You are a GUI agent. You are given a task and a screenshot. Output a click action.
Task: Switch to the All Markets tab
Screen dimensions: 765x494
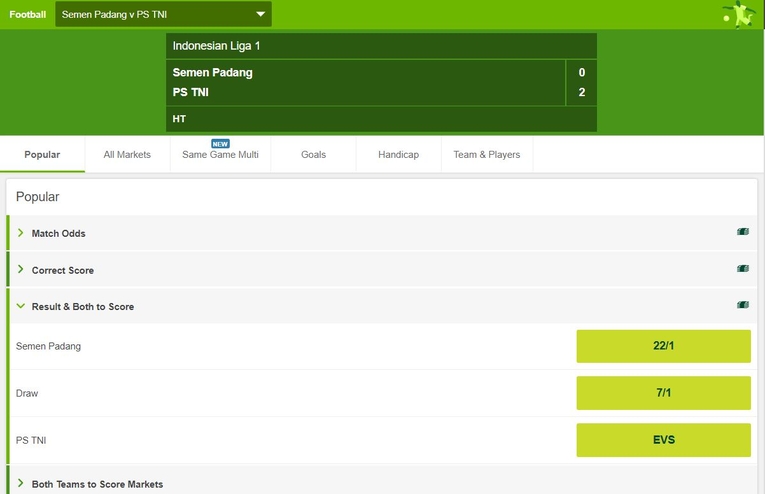click(127, 155)
